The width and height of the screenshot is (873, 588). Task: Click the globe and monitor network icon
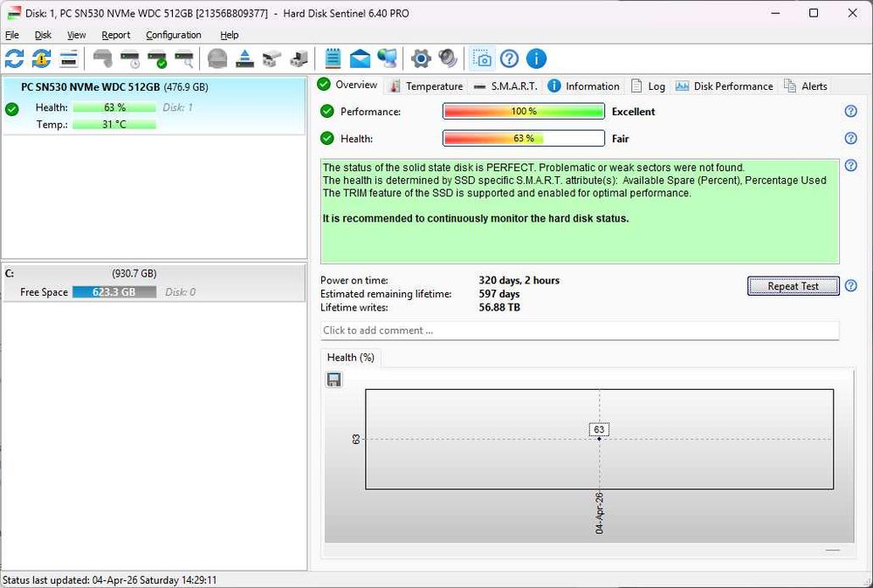coord(388,58)
